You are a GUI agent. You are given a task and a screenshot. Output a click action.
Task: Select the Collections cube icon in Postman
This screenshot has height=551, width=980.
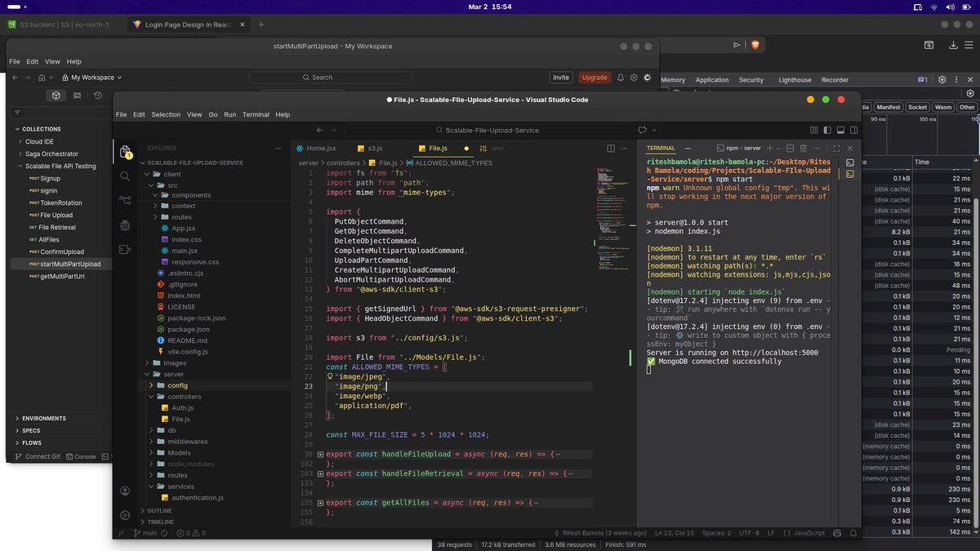coord(56,96)
